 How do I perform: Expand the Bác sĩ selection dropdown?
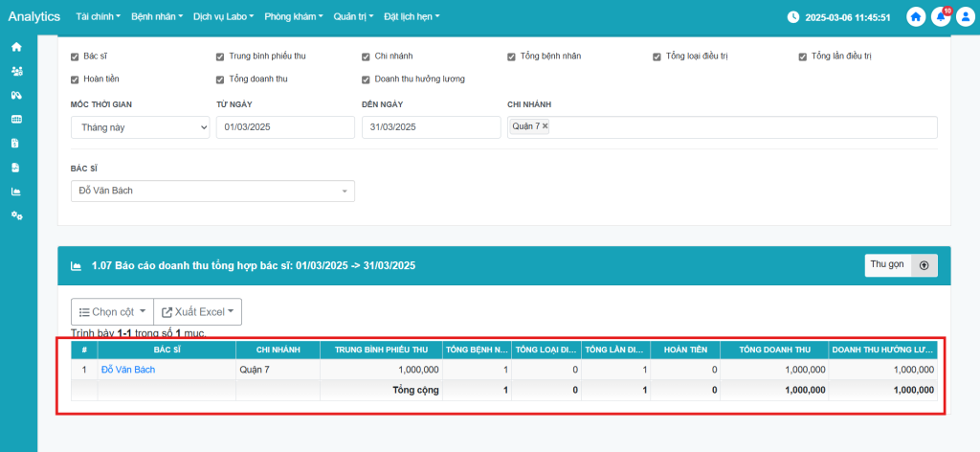coord(212,192)
